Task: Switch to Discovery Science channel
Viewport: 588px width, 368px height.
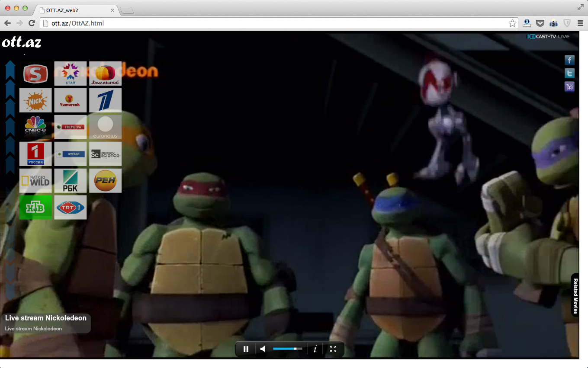Action: click(x=105, y=154)
